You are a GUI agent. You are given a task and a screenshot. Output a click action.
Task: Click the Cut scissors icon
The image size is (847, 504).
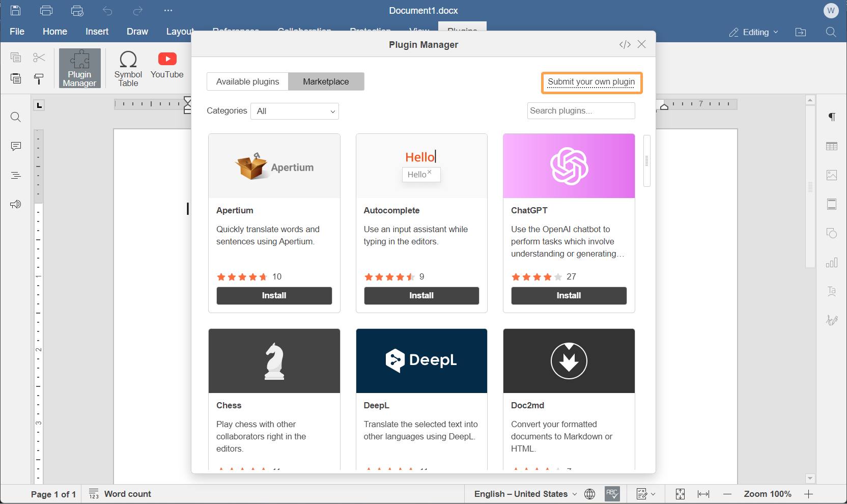pyautogui.click(x=39, y=57)
